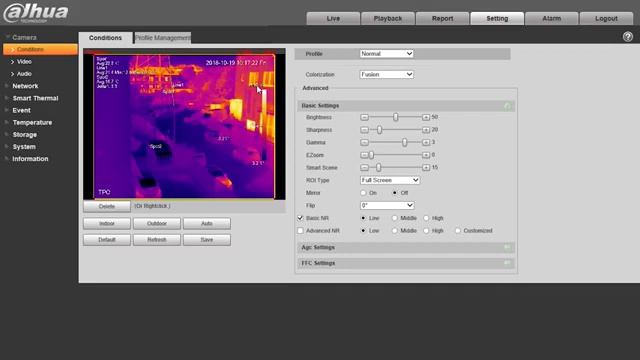Expand Storage in sidebar

24,135
